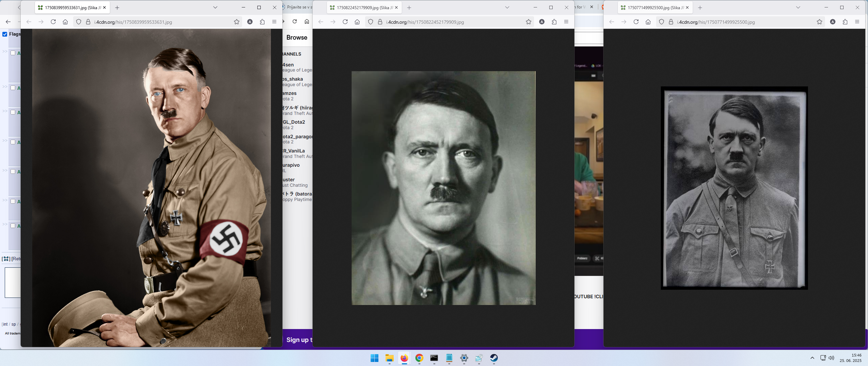Select the 1750839959533631.jpg tab
868x366 pixels.
tap(72, 7)
